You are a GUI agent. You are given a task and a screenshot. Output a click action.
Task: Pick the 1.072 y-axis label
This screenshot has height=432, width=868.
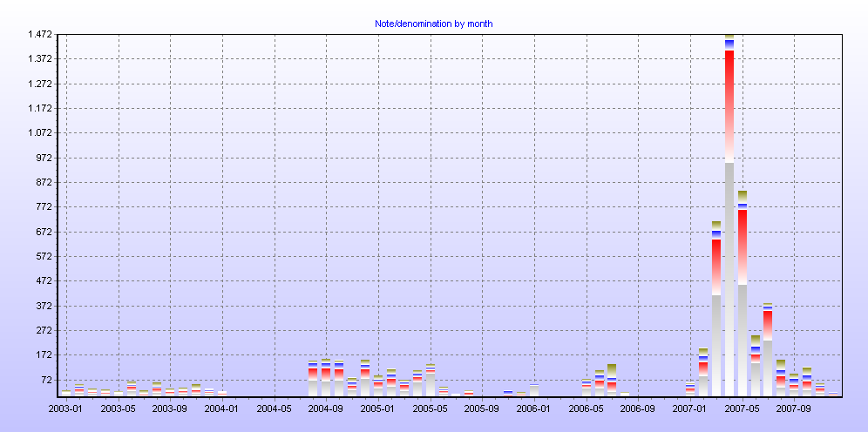tap(39, 132)
